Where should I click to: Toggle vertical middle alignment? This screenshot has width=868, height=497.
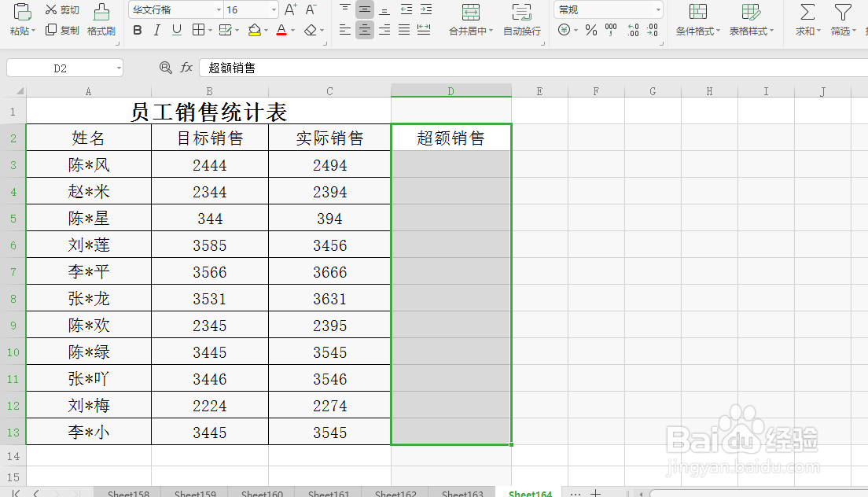click(x=365, y=9)
